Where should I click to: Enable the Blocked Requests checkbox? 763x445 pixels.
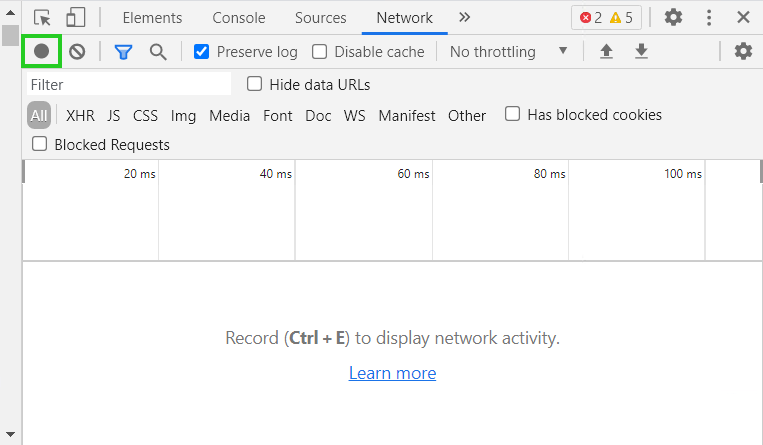(40, 144)
